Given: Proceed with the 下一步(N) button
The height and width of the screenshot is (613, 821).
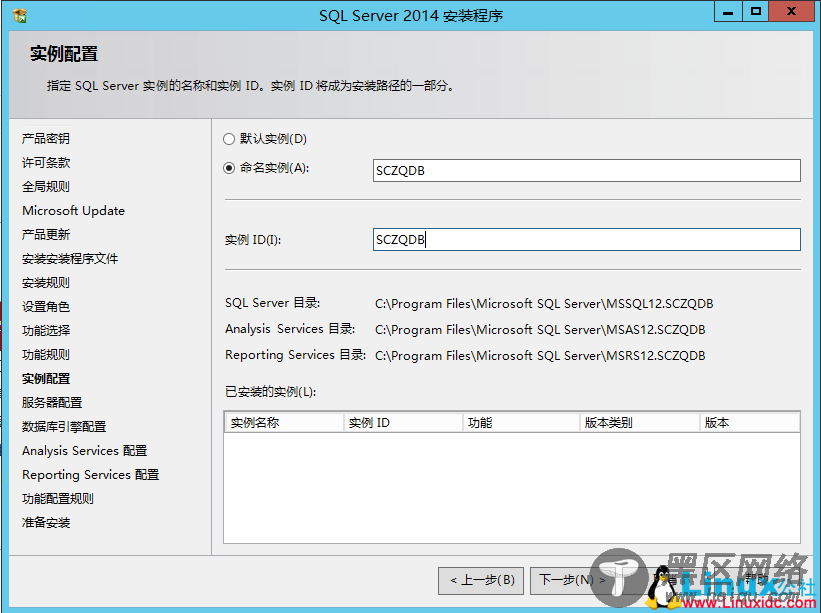Looking at the screenshot, I should (571, 580).
